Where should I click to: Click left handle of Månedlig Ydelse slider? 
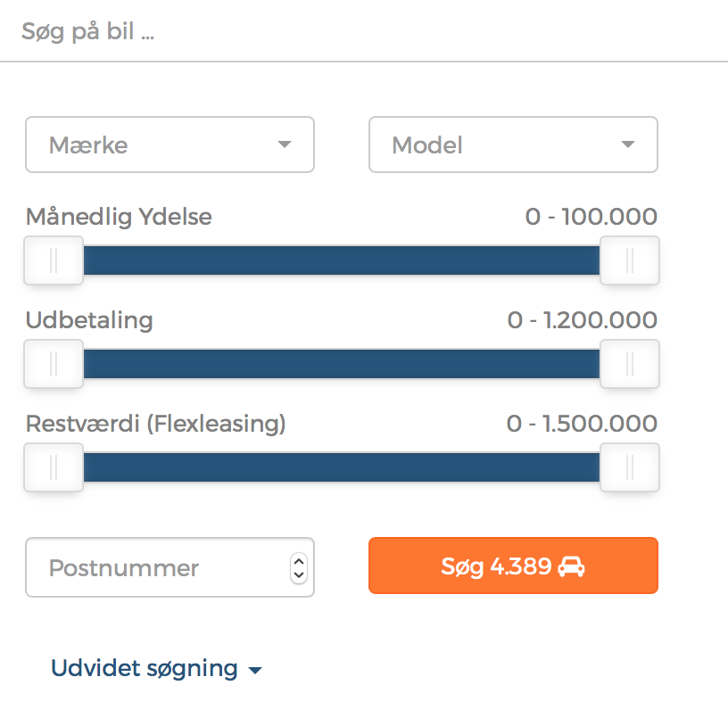pyautogui.click(x=54, y=260)
